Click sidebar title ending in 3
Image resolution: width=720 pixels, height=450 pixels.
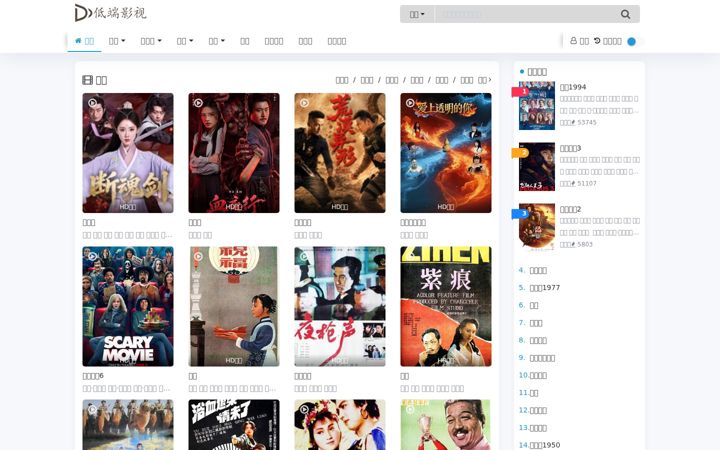570,148
